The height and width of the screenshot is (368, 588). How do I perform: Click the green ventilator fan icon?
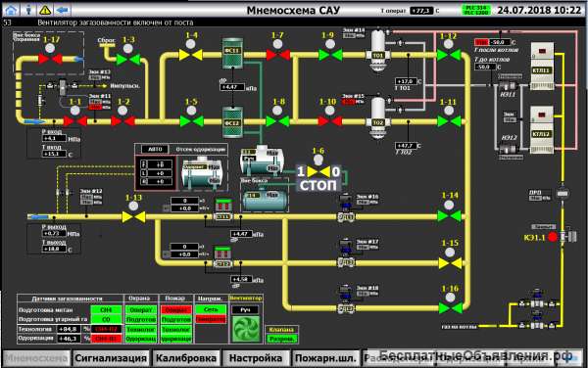pos(246,329)
